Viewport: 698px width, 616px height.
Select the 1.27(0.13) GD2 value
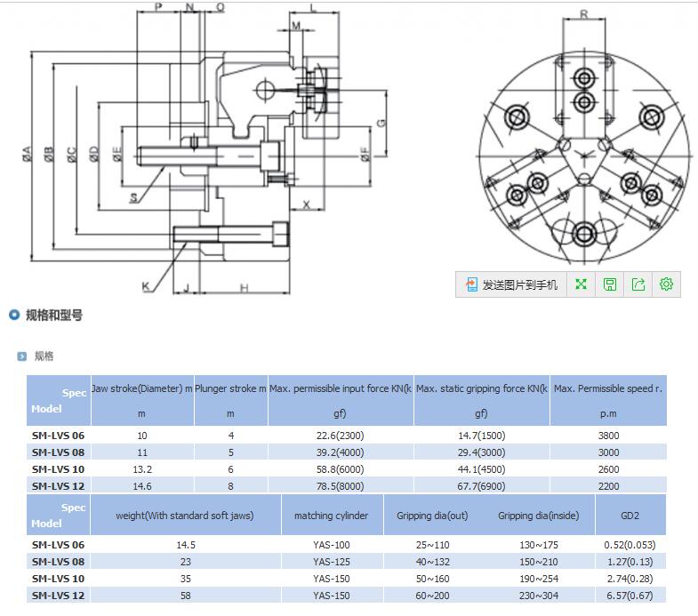tap(630, 562)
